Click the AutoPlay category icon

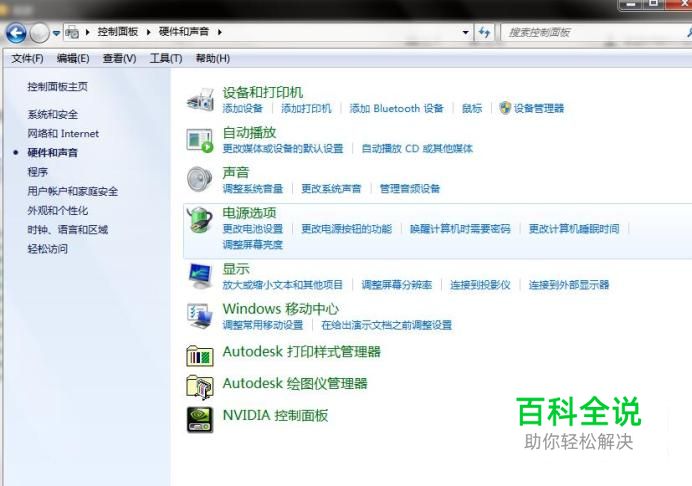point(200,140)
